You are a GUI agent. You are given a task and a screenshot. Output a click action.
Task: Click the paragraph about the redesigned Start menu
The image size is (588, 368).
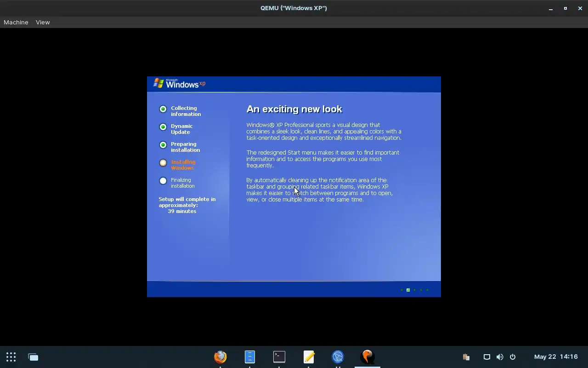[323, 159]
